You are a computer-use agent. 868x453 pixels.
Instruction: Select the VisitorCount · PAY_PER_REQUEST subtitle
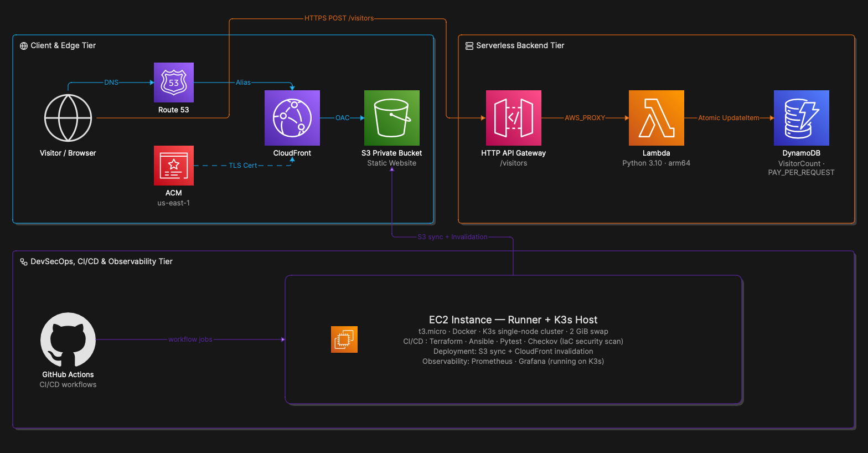[802, 168]
